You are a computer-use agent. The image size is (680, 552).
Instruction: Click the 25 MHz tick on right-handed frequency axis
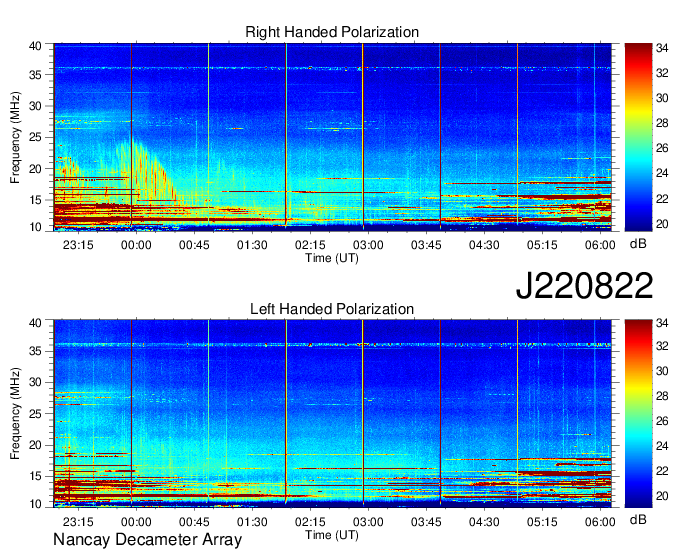(35, 137)
